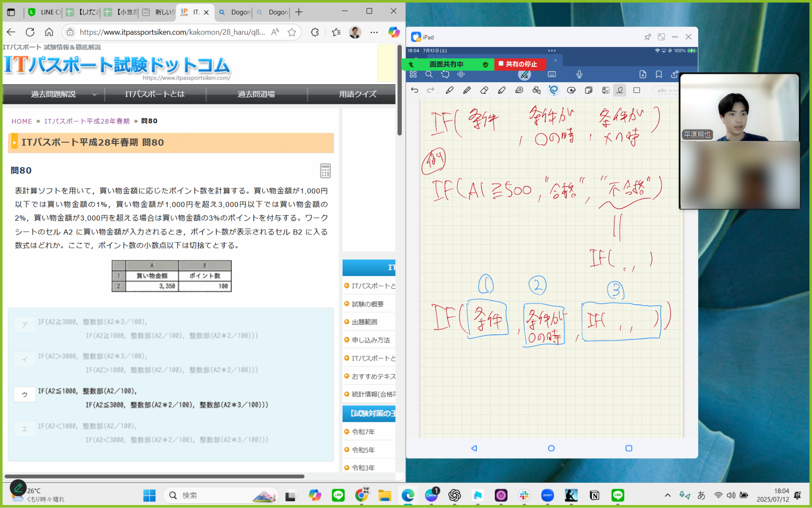Click the taskbar search box
This screenshot has height=508, width=812.
pos(221,495)
